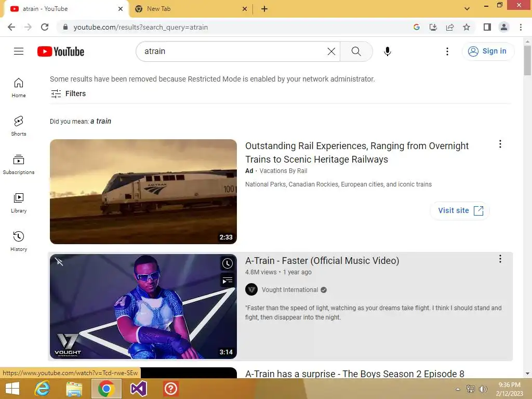Clear the search box with X
The width and height of the screenshot is (532, 399).
(331, 51)
